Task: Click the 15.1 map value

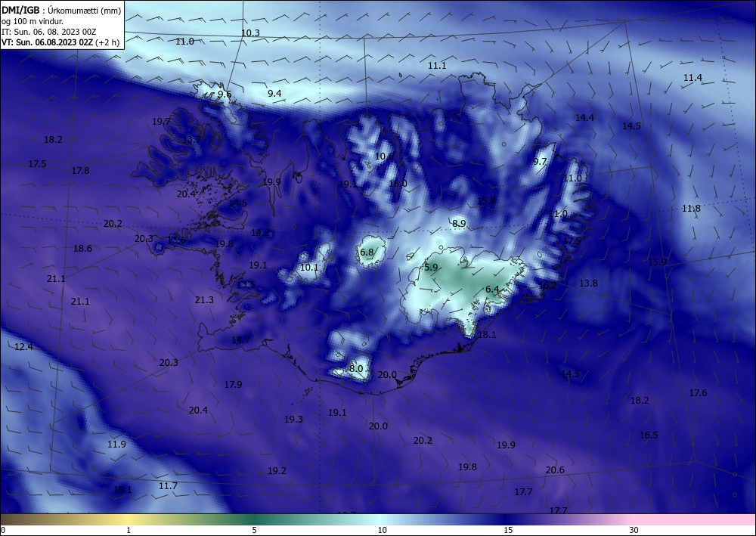Action: 122,489
